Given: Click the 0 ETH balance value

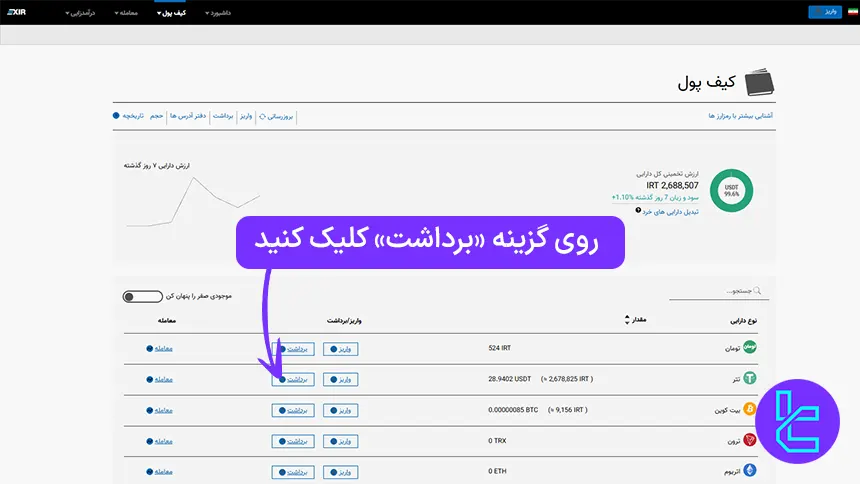Looking at the screenshot, I should [497, 471].
